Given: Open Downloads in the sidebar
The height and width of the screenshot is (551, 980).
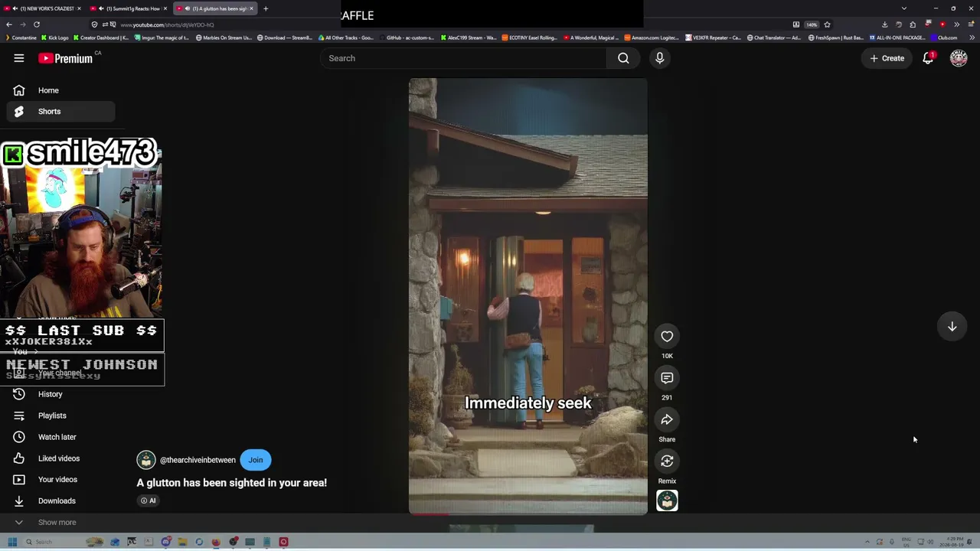Looking at the screenshot, I should [61, 501].
